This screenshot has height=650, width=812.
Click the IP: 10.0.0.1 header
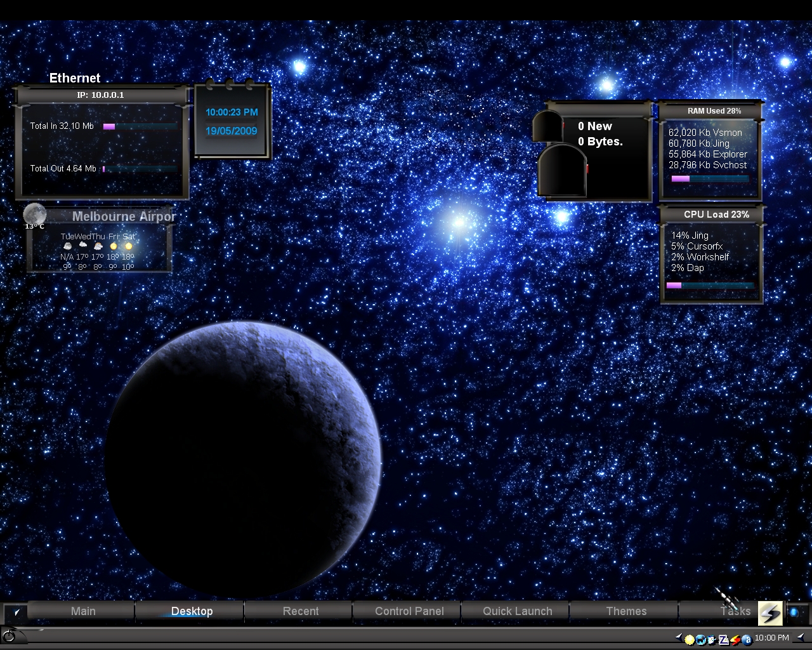[x=100, y=95]
